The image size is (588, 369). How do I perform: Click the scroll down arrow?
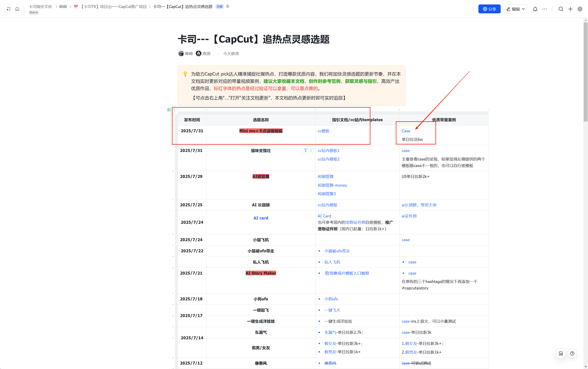click(586, 367)
